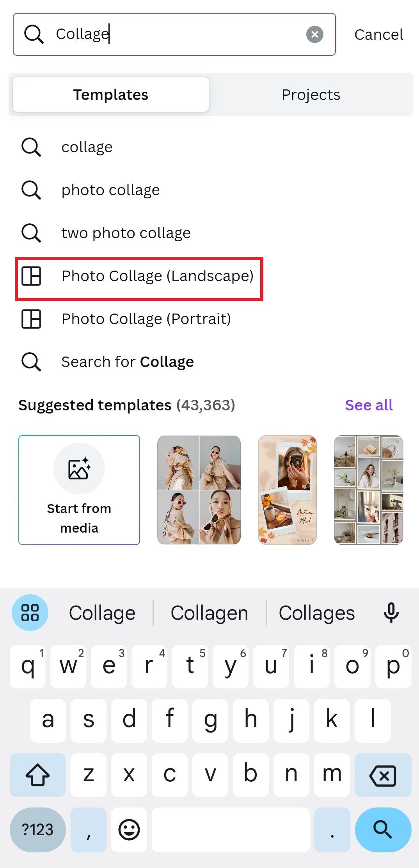The image size is (419, 868).
Task: Tap the magnifying glass inside the search bar
Action: [35, 34]
